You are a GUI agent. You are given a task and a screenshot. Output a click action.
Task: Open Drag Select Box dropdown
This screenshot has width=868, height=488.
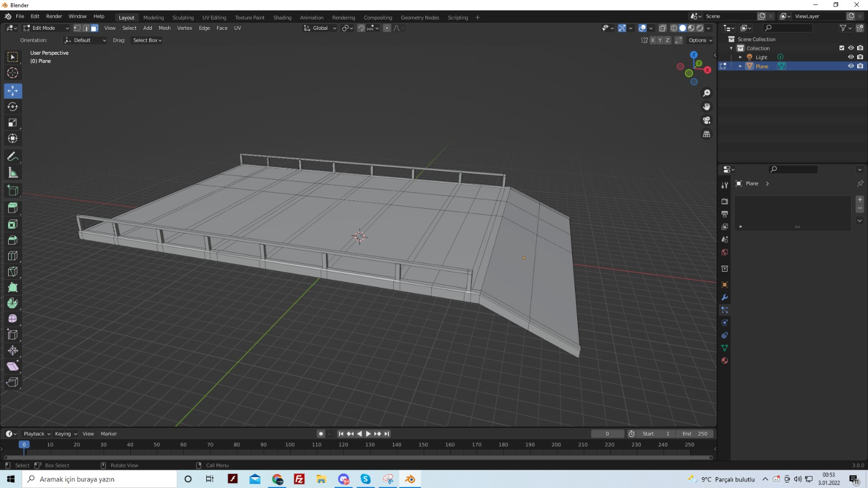[x=147, y=40]
